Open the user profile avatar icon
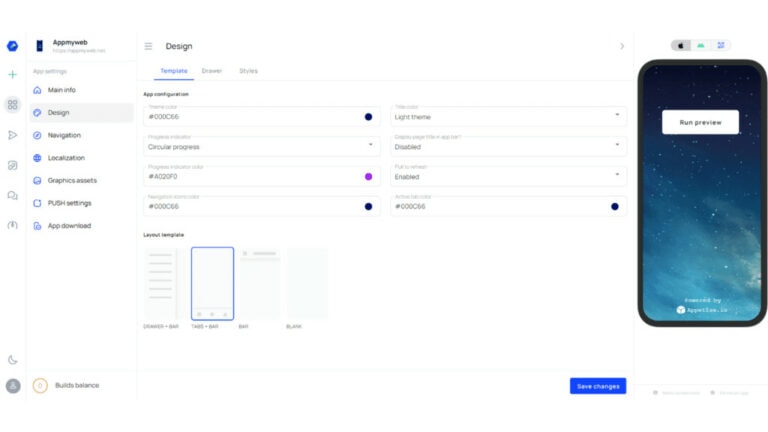Viewport: 768px width, 432px height. (12, 386)
